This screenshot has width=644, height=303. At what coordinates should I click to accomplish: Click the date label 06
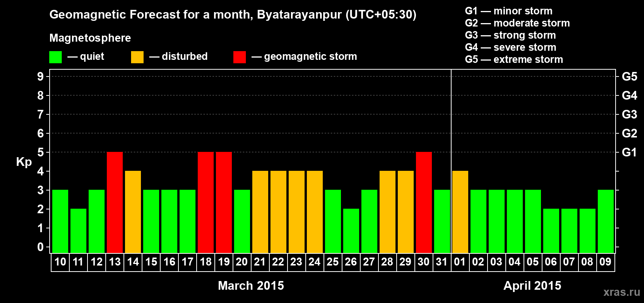(x=551, y=262)
